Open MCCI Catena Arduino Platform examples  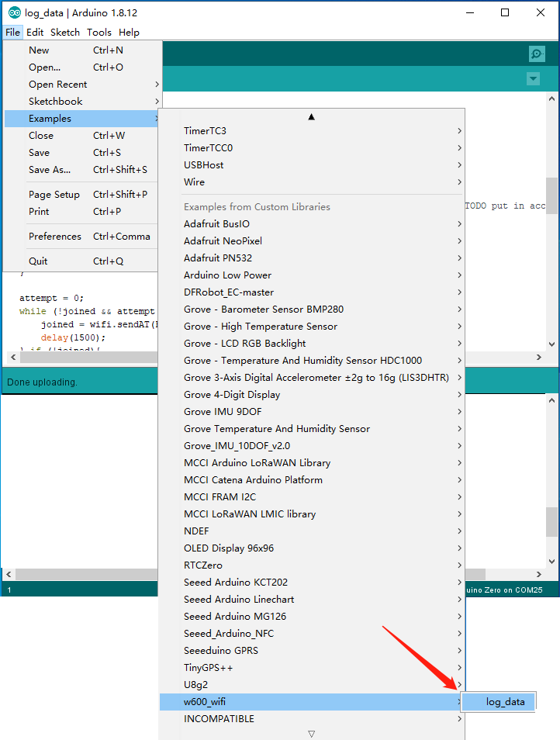coord(312,479)
